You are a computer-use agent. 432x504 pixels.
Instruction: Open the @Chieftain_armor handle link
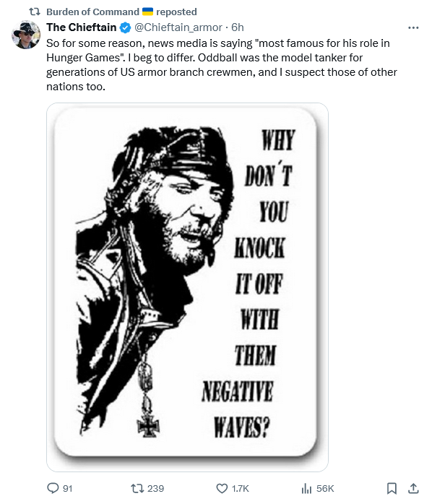pos(178,27)
